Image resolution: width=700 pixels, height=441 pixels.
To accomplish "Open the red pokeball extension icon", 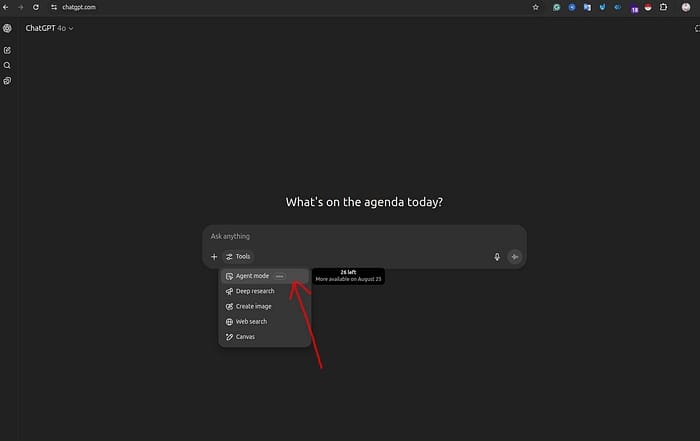I will (x=648, y=7).
